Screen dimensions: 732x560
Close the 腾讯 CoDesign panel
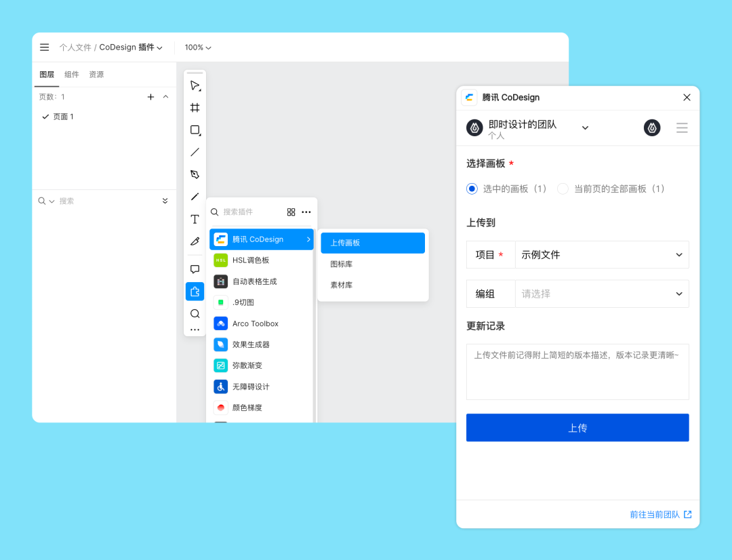point(687,97)
